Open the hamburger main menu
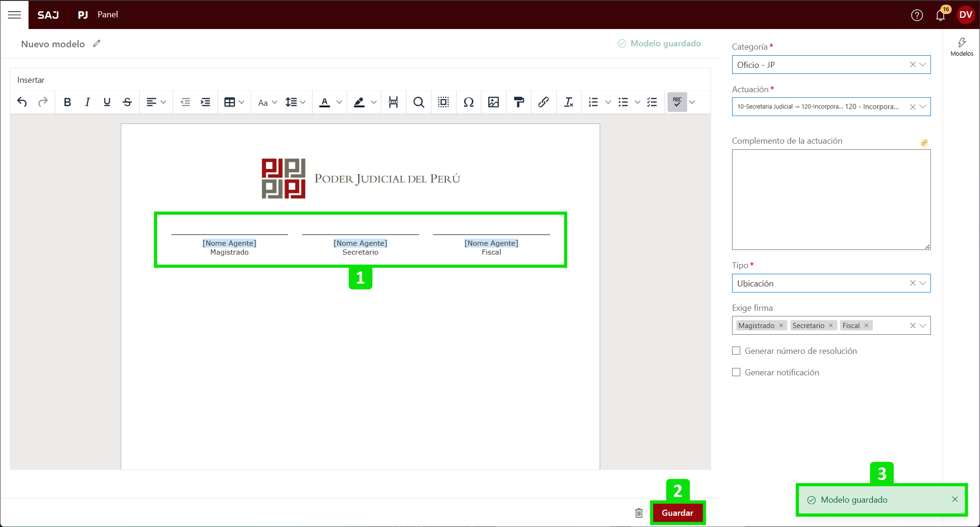The width and height of the screenshot is (980, 527). tap(15, 15)
